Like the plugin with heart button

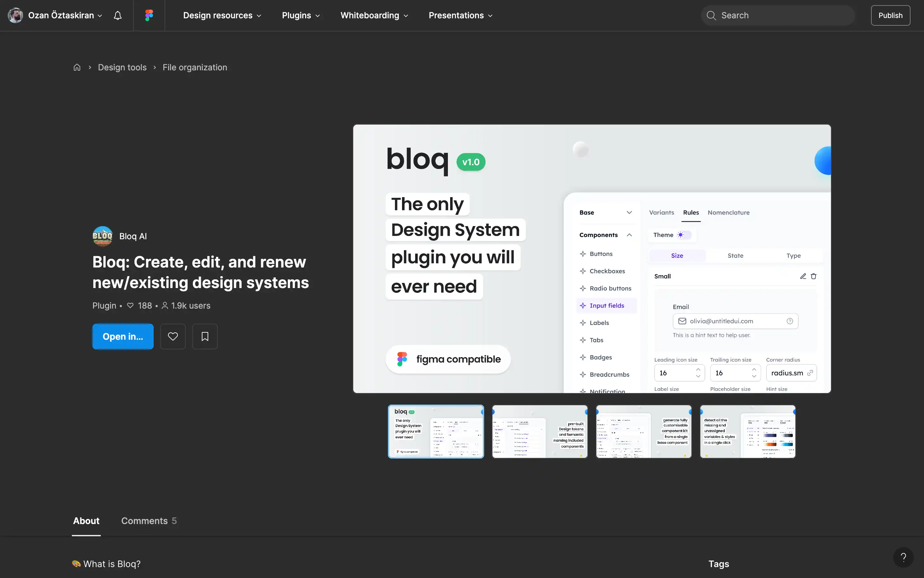(173, 337)
